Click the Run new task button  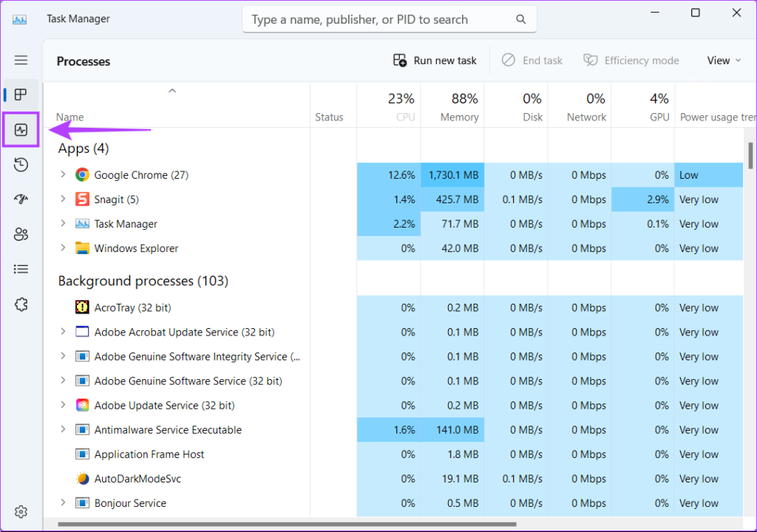pos(435,61)
